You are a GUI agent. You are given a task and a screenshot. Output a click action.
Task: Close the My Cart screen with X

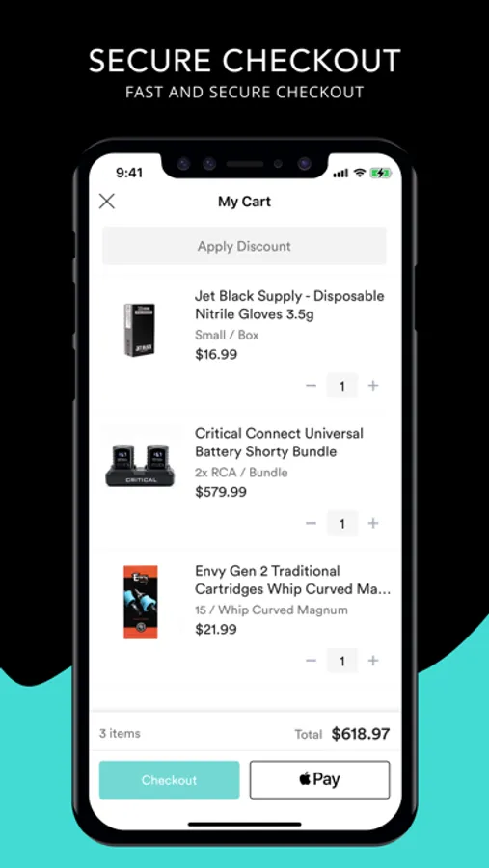coord(107,201)
